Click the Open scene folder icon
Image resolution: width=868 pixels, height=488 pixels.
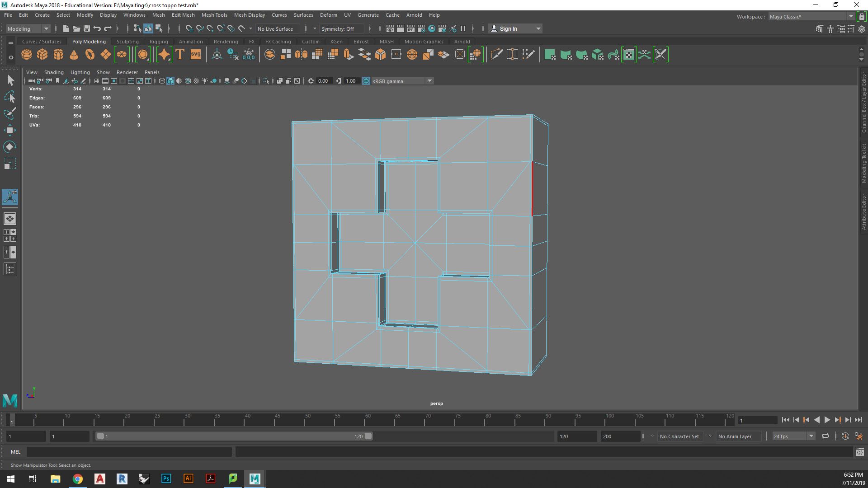76,28
